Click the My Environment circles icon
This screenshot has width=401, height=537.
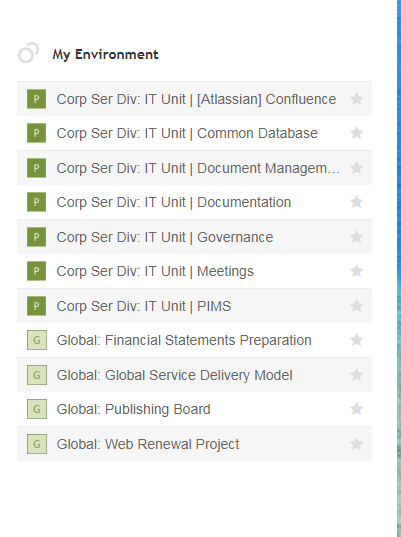click(x=28, y=53)
